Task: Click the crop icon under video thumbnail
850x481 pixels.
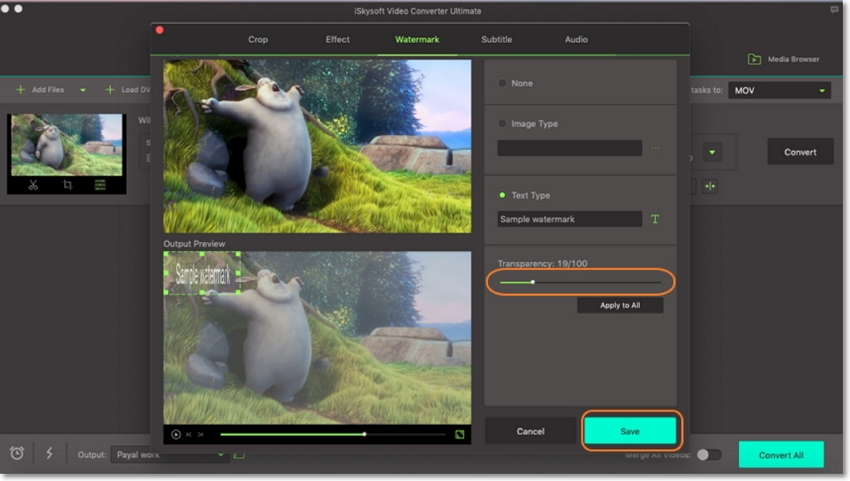Action: pos(67,185)
